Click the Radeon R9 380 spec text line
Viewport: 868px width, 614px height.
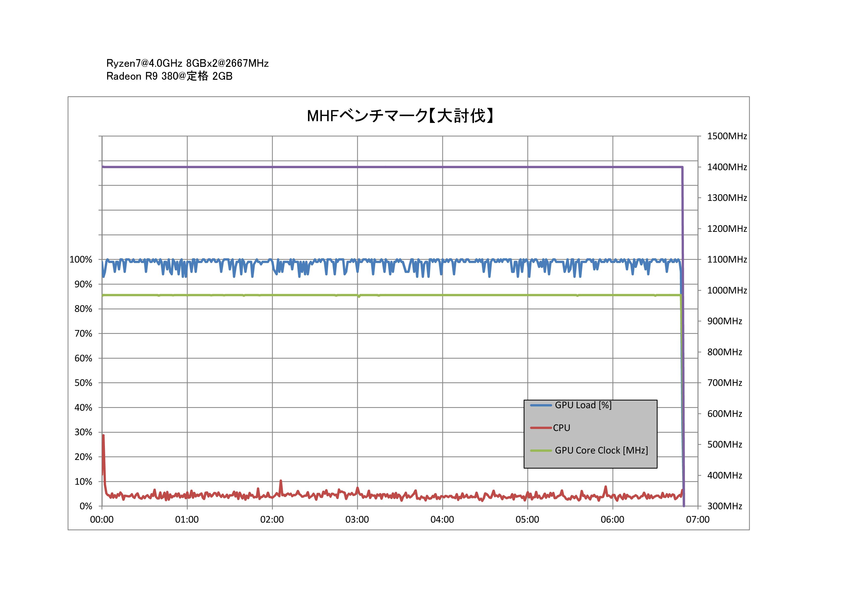tap(169, 77)
